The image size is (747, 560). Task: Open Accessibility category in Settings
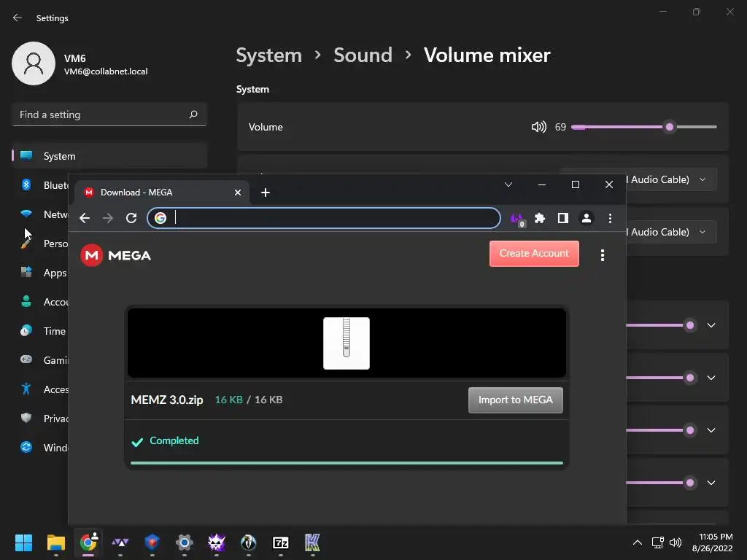point(44,389)
